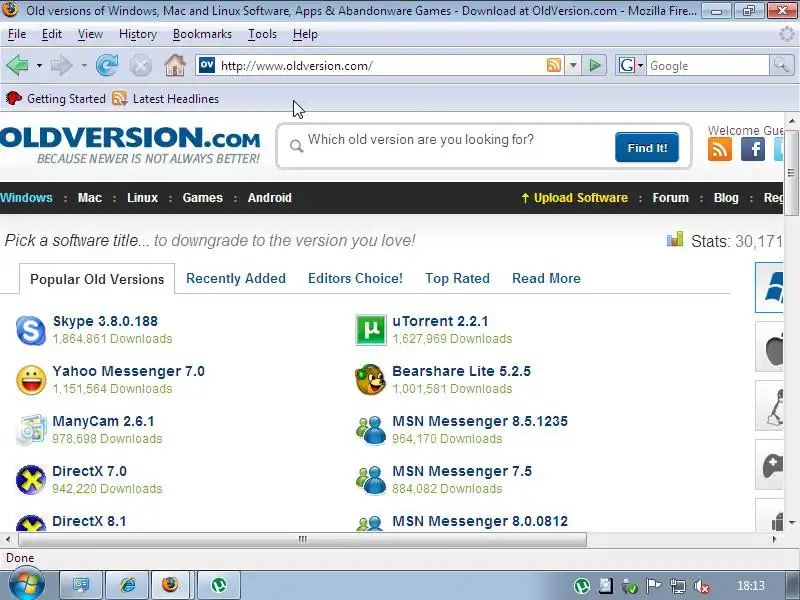Open the History menu
This screenshot has height=600, width=800.
tap(138, 34)
